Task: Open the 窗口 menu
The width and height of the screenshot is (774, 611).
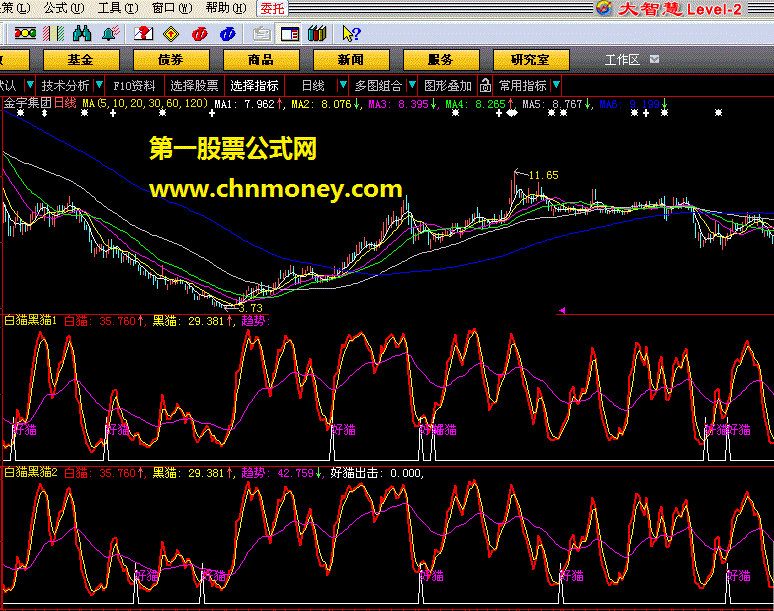Action: pos(172,8)
